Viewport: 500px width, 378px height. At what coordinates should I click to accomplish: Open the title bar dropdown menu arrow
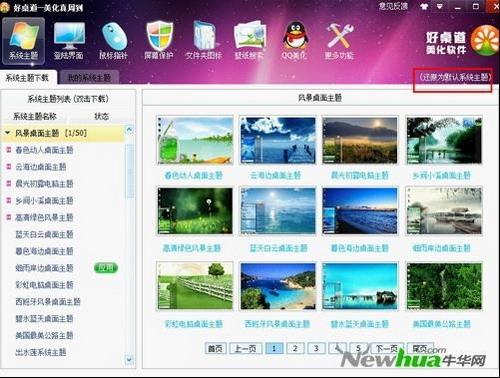tap(440, 6)
